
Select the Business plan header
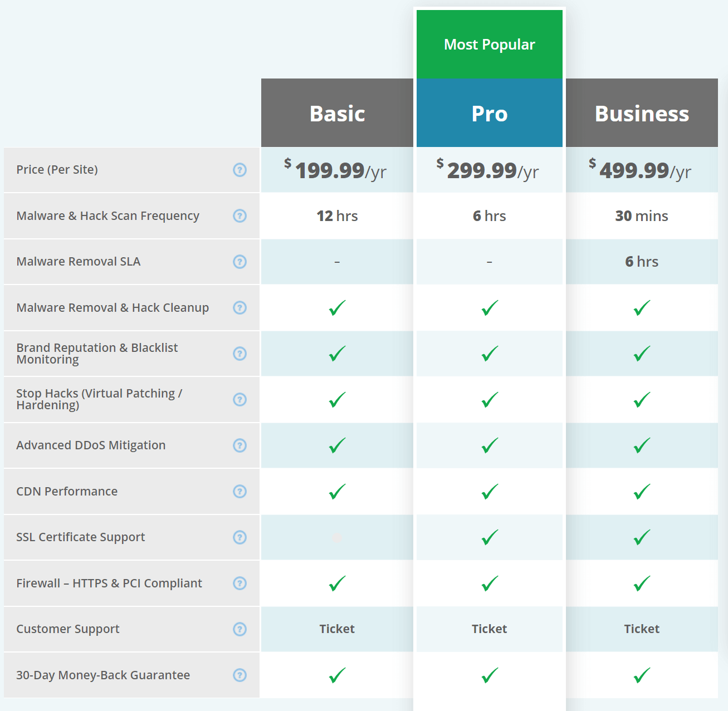pyautogui.click(x=642, y=113)
